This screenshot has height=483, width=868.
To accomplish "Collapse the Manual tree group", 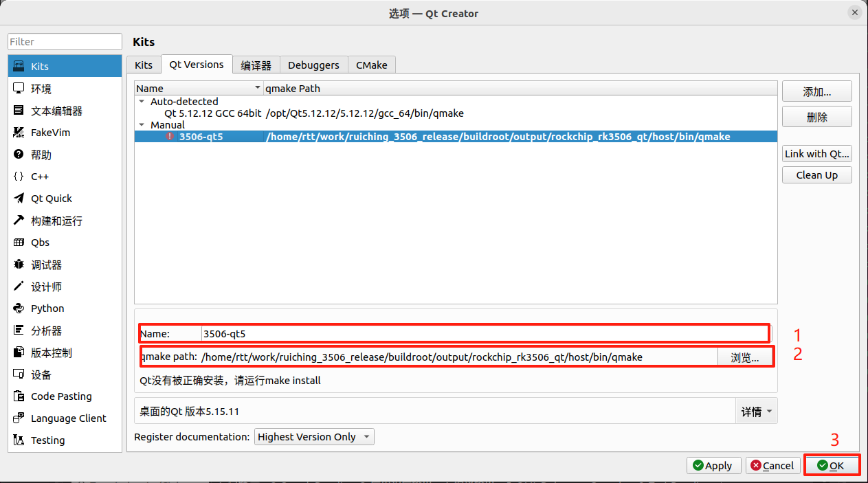I will tap(142, 125).
